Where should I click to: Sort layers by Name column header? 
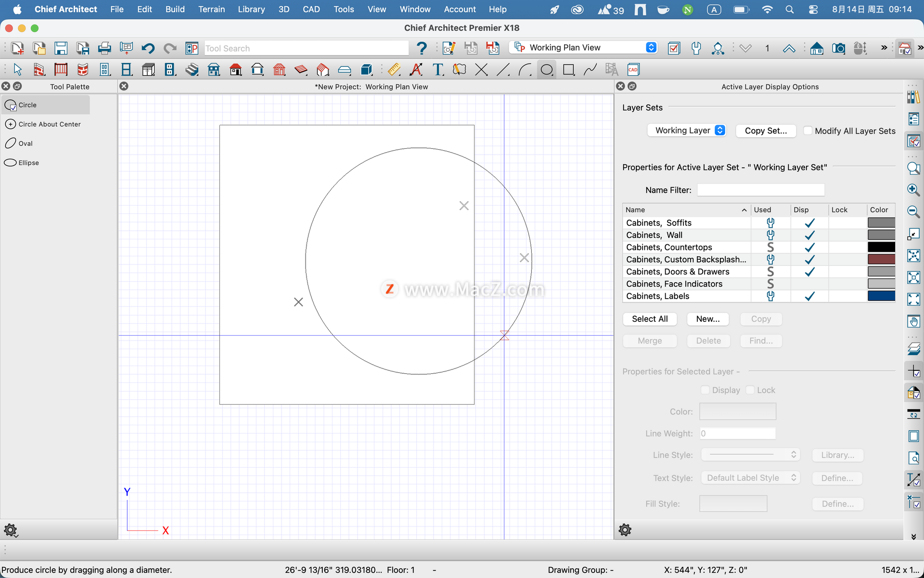click(686, 210)
